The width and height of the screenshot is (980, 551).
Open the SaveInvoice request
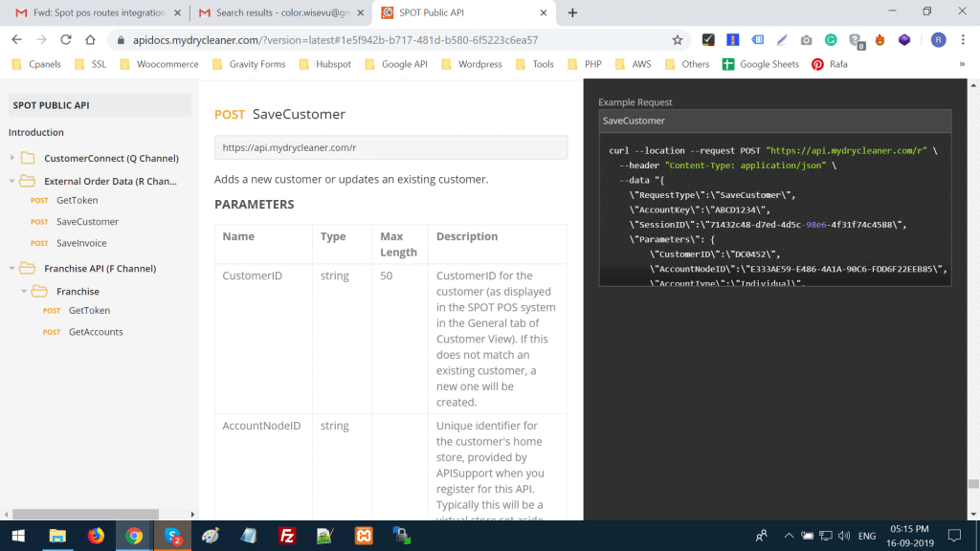click(x=81, y=243)
